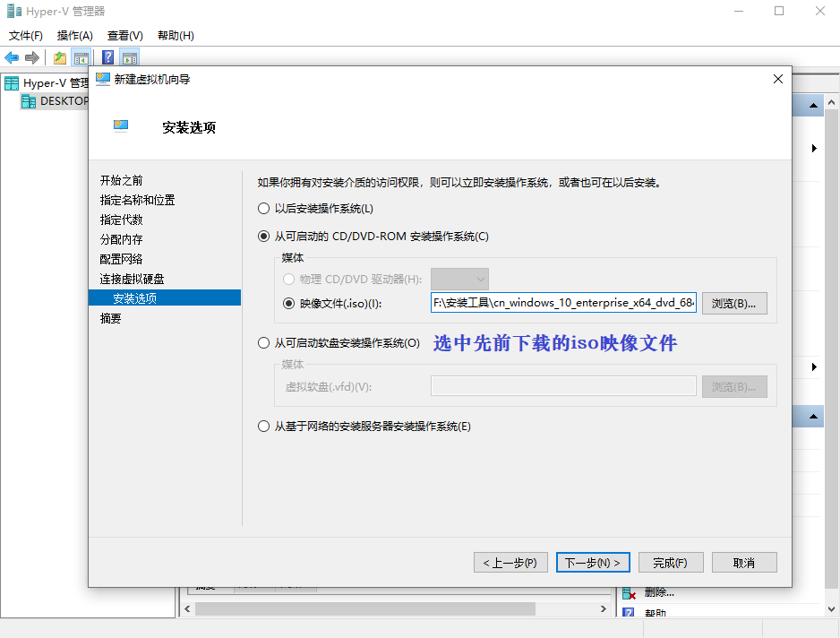The width and height of the screenshot is (840, 638).
Task: Click the horizontal scrollbar thumb at bottom
Action: 365,608
